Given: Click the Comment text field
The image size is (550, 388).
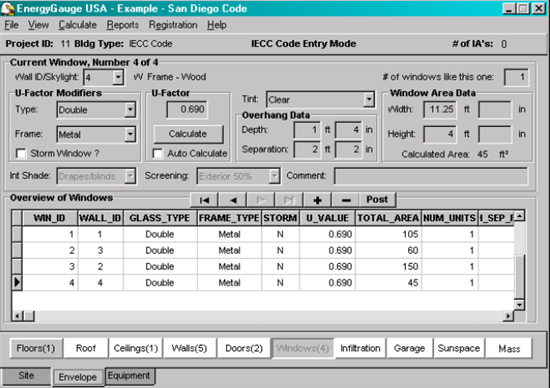Looking at the screenshot, I should 431,176.
